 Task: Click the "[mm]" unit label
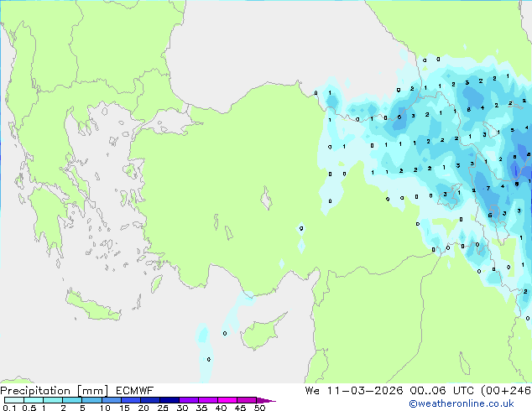(93, 391)
